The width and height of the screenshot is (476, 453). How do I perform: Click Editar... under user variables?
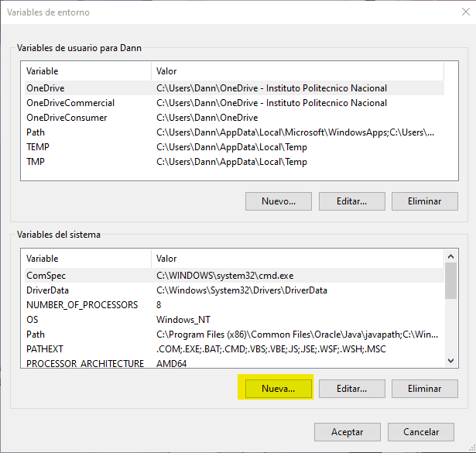point(352,201)
